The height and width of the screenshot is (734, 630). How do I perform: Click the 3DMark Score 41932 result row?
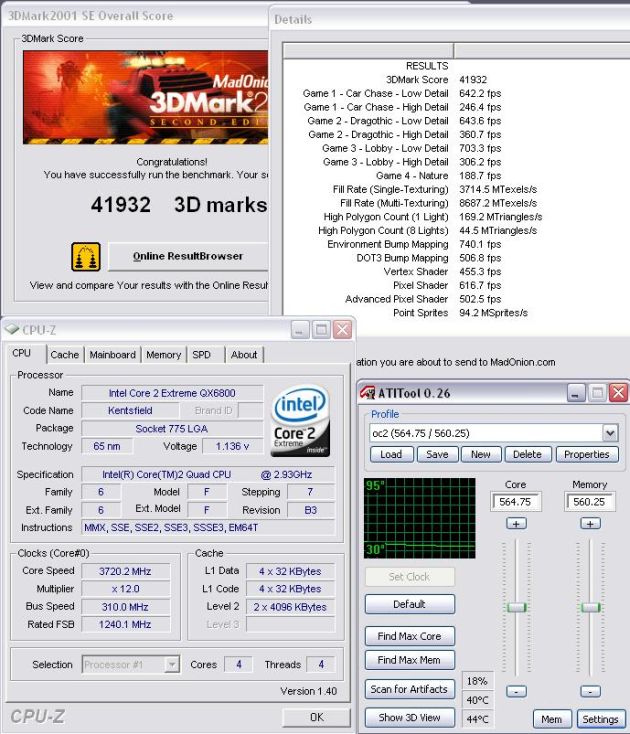pos(436,80)
